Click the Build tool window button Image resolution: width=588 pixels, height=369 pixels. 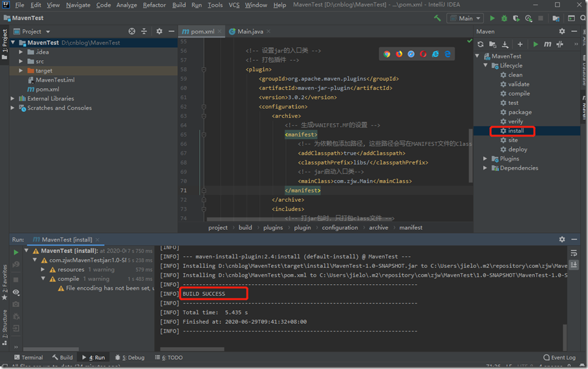point(63,357)
